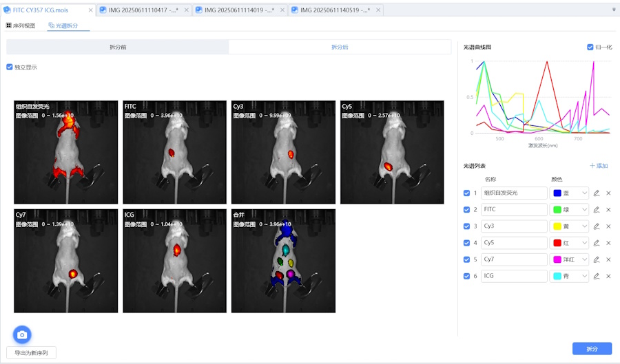
Task: Switch to the 拆分后 tab
Action: click(x=340, y=47)
